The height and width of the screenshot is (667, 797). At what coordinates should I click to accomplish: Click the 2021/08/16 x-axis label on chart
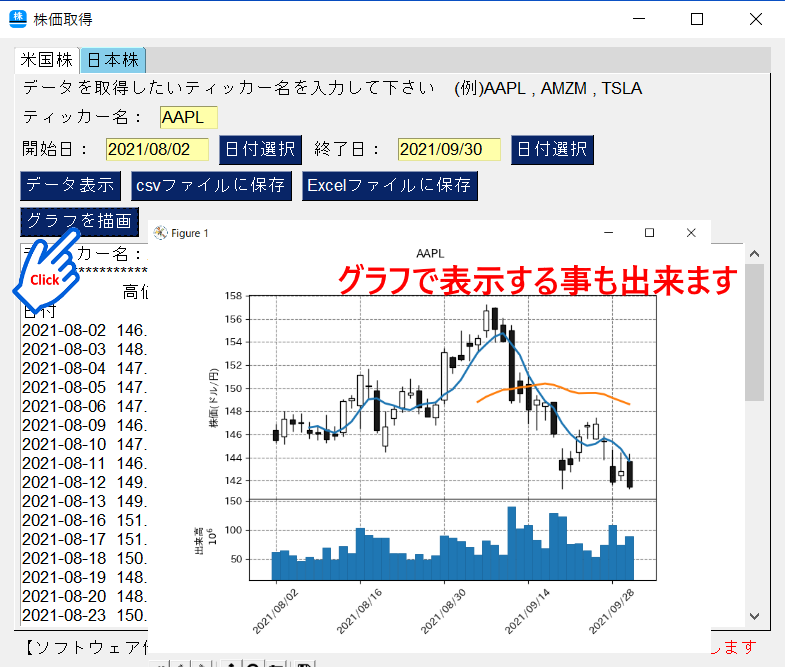click(x=359, y=612)
